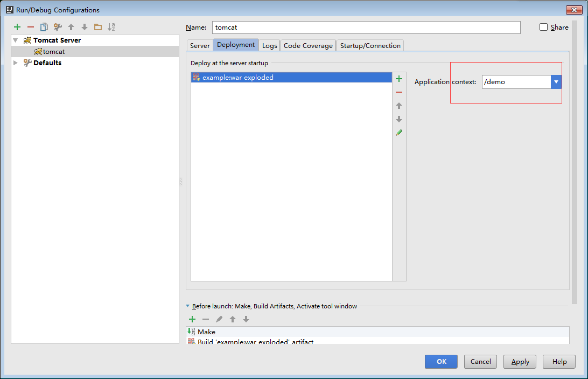Click the Defaults wrench icon in the tree
This screenshot has height=379, width=588.
pyautogui.click(x=27, y=63)
